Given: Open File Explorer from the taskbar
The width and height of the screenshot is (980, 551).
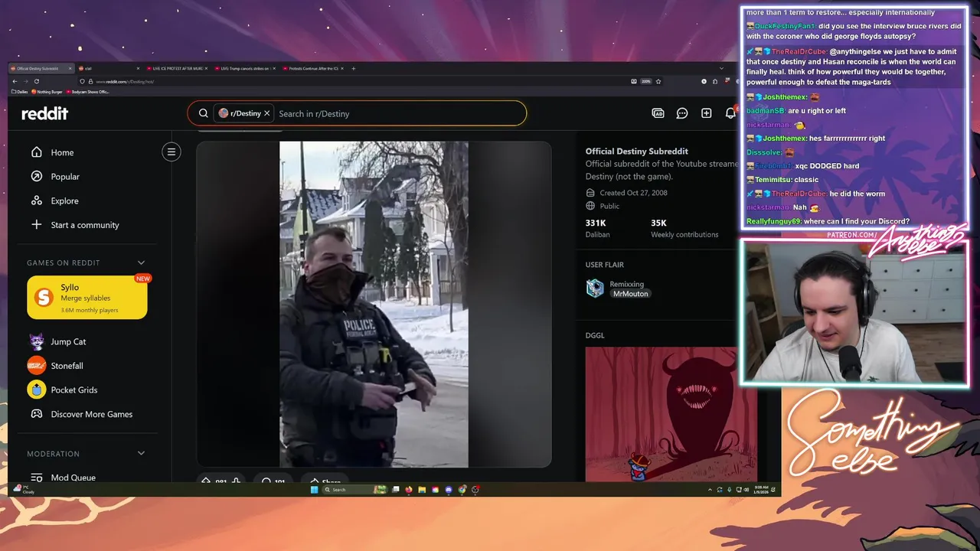Looking at the screenshot, I should (x=422, y=490).
